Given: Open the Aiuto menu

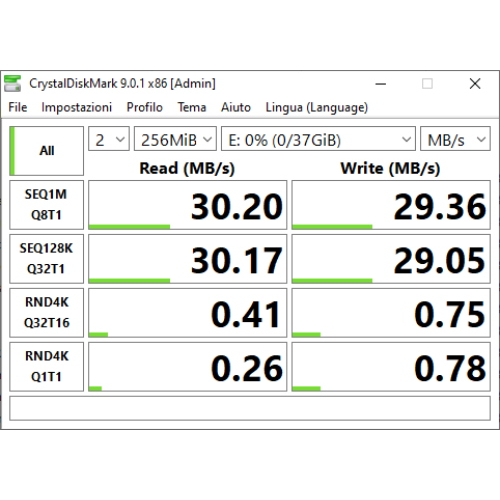Looking at the screenshot, I should point(236,107).
